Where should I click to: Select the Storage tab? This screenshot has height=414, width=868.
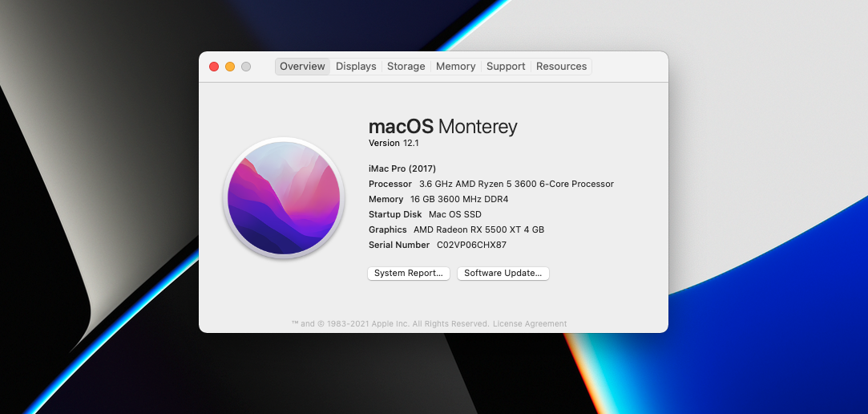point(406,67)
